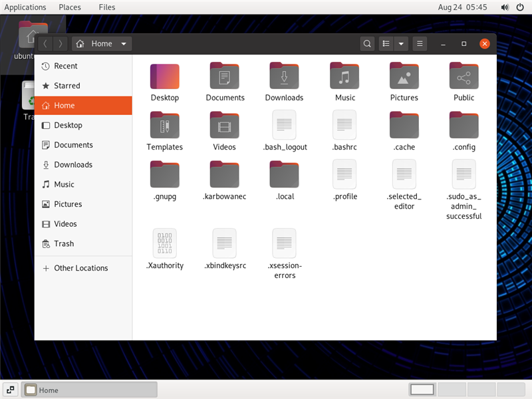Expand the Home path bar dropdown
Image resolution: width=532 pixels, height=399 pixels.
click(124, 44)
